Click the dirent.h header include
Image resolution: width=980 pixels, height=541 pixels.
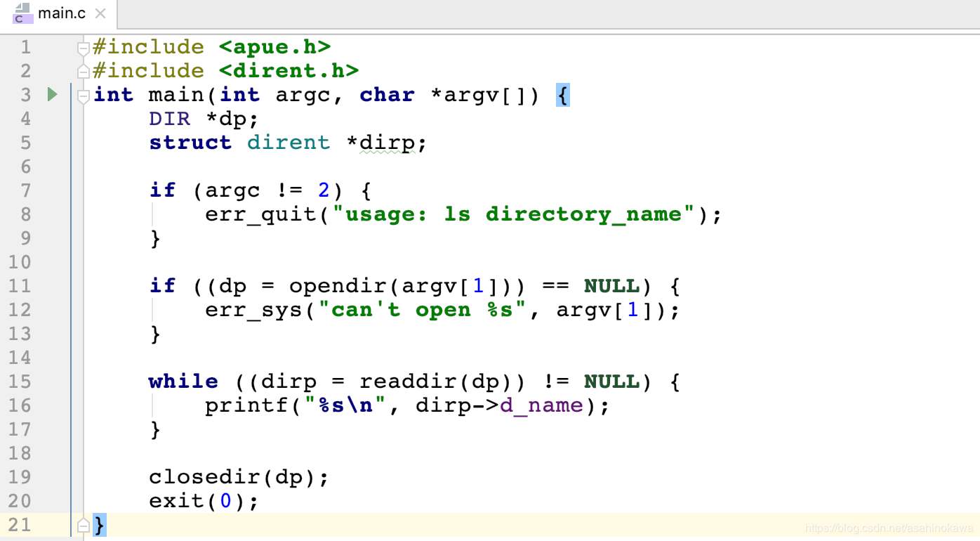point(289,71)
